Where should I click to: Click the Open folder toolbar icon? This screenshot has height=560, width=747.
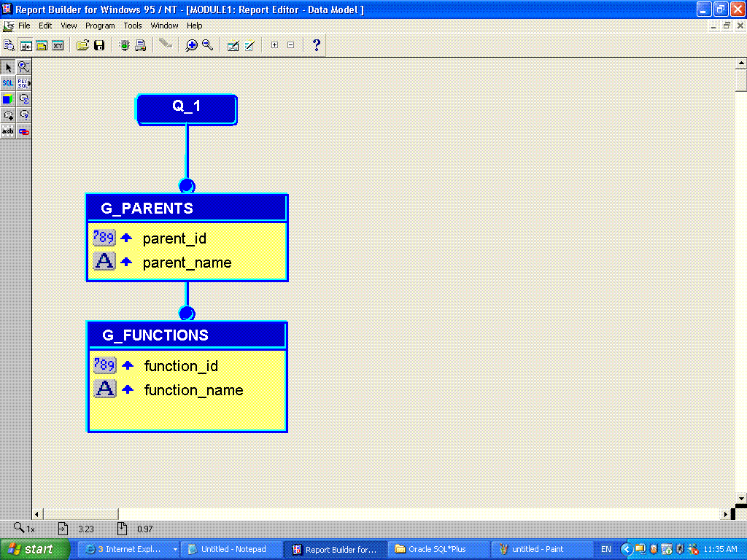coord(82,45)
